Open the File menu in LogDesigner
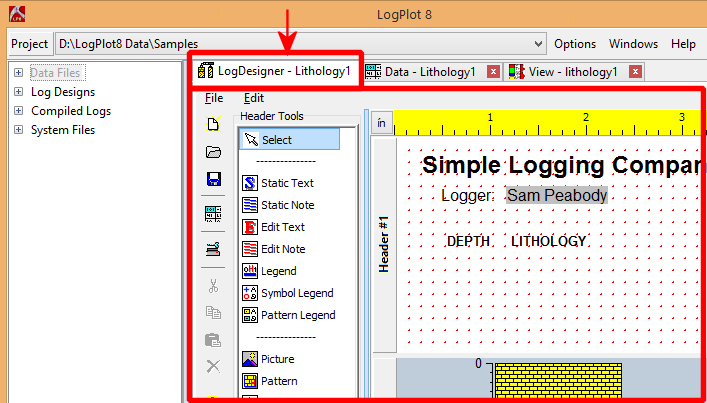 coord(214,98)
